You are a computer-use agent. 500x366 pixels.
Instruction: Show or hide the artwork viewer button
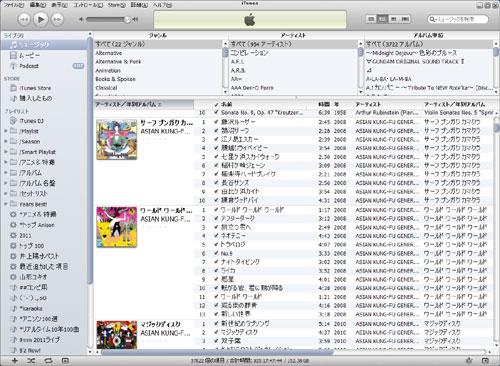coord(65,361)
